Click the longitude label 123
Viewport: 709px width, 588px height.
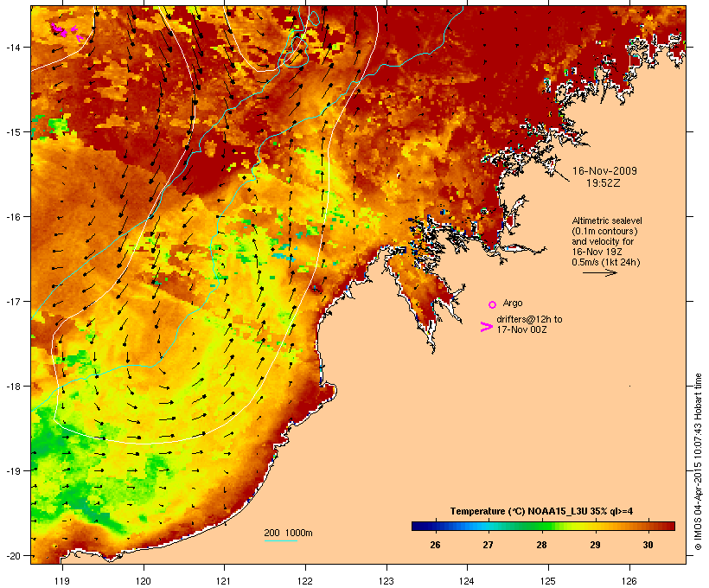point(386,581)
